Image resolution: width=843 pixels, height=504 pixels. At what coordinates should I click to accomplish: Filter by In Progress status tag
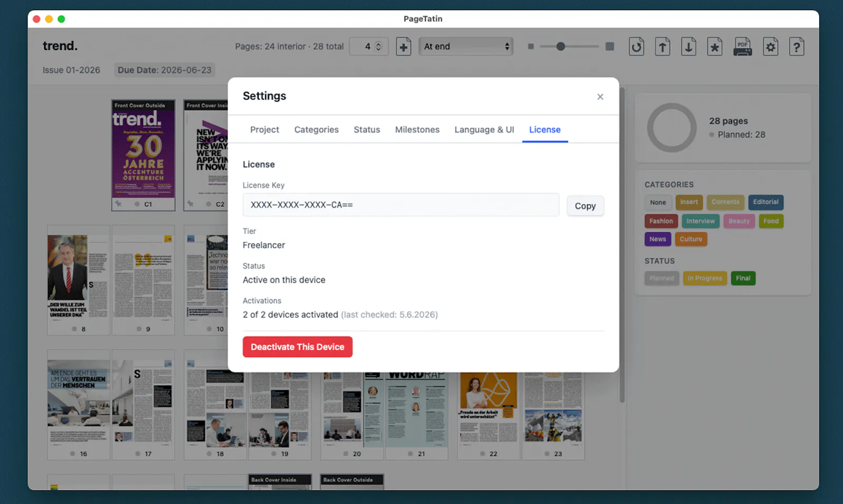[704, 278]
